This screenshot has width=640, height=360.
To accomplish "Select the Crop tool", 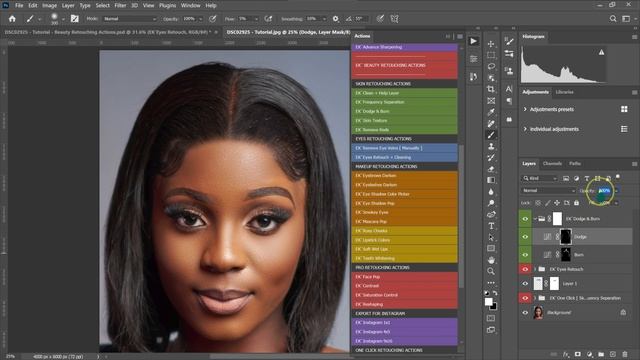I will coord(491,89).
